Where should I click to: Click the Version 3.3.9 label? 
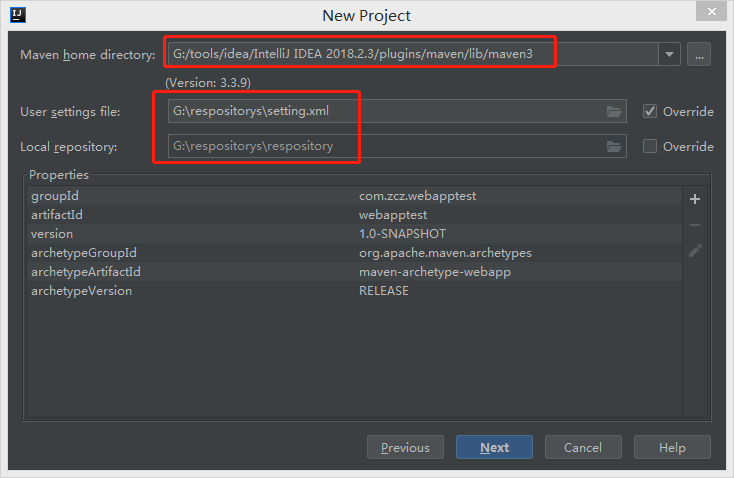pos(208,83)
